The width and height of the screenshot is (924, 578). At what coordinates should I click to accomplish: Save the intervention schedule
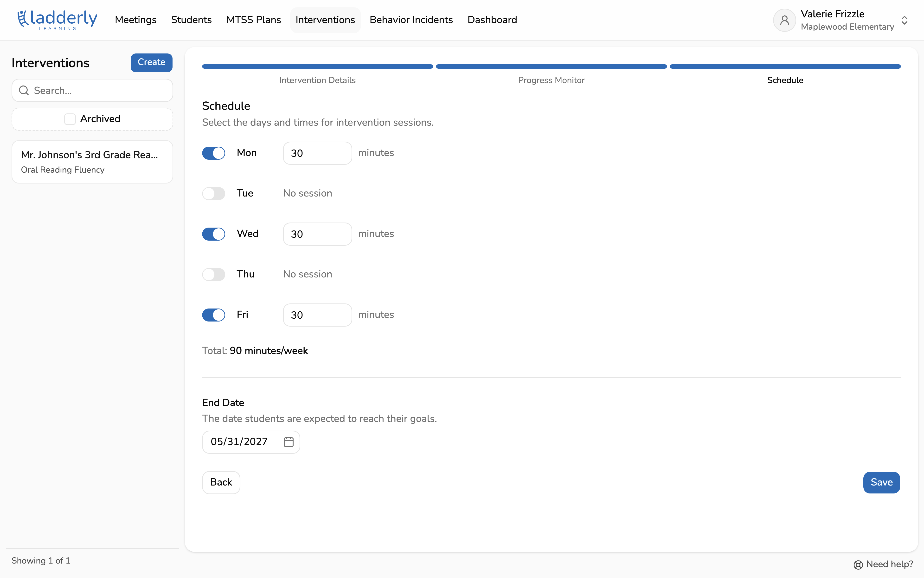pos(881,482)
